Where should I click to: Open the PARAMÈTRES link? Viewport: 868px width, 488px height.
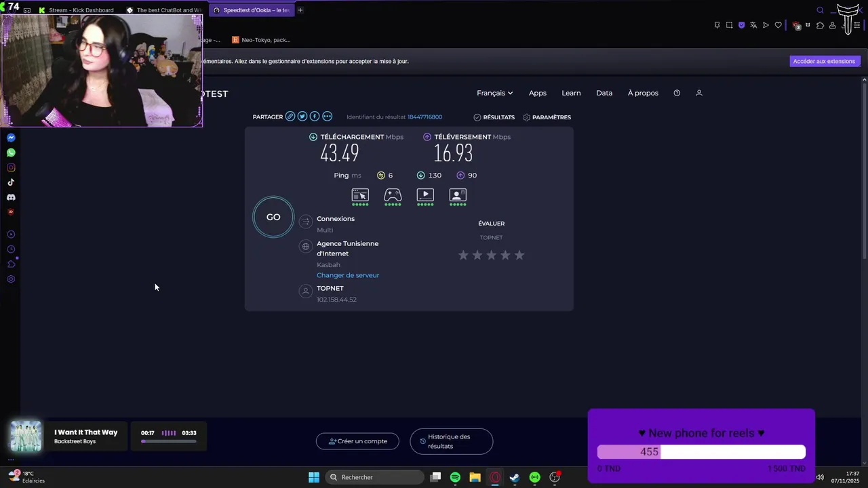pos(547,117)
